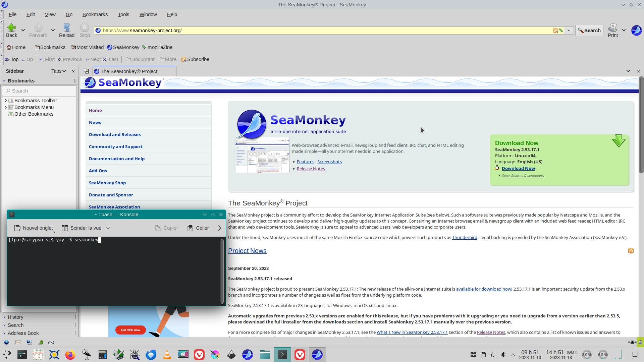Click the offline/online toggle icon in status bar
This screenshot has width=644, height=362.
(x=632, y=342)
